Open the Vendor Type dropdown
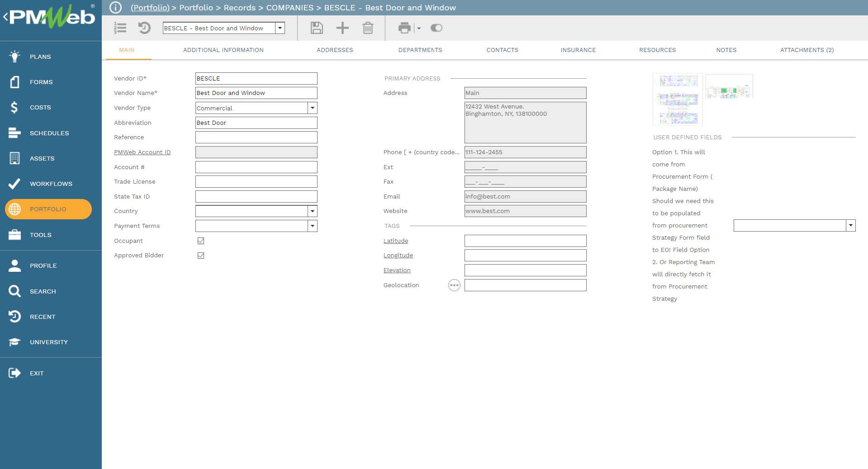Screen dimensions: 868x469 (x=312, y=108)
